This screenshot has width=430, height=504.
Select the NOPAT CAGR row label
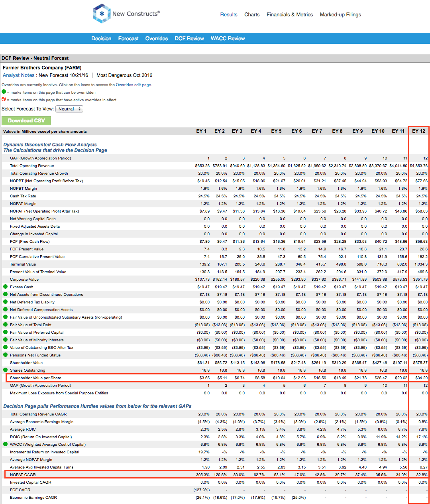(x=23, y=475)
